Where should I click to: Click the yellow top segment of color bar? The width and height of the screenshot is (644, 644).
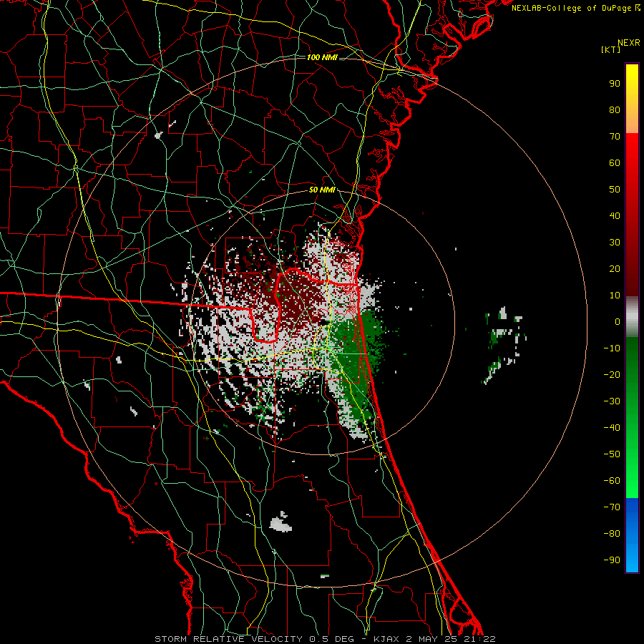tap(632, 99)
